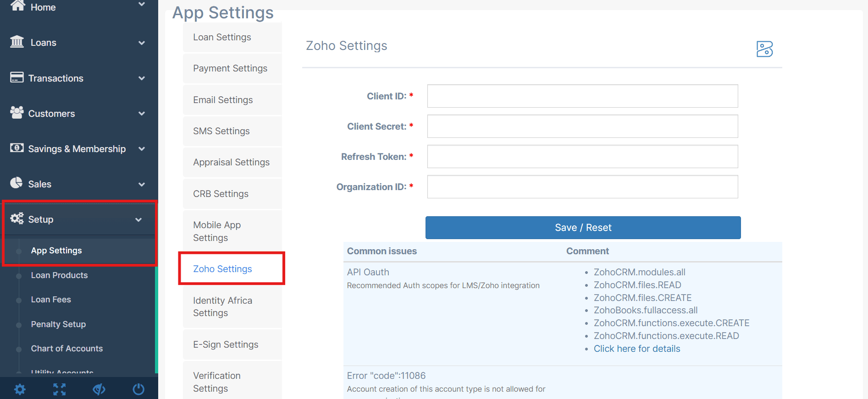Select the SMS Settings tab
This screenshot has width=868, height=399.
(x=232, y=131)
